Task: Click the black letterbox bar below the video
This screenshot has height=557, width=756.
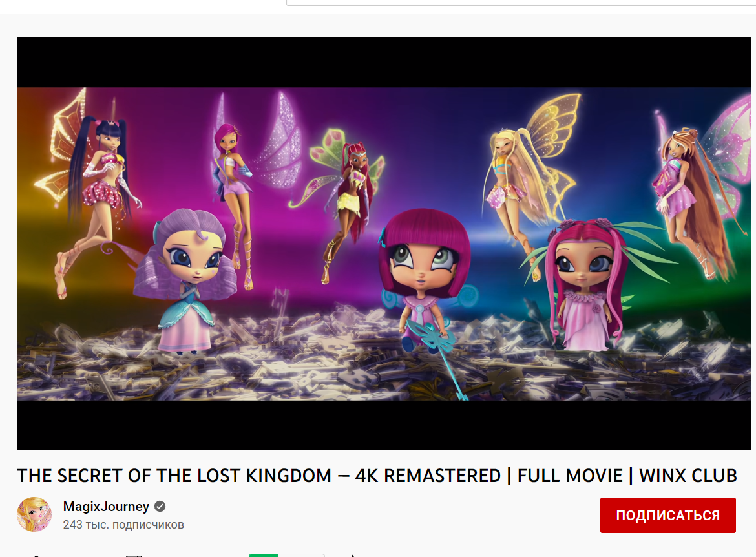Action: [x=384, y=425]
